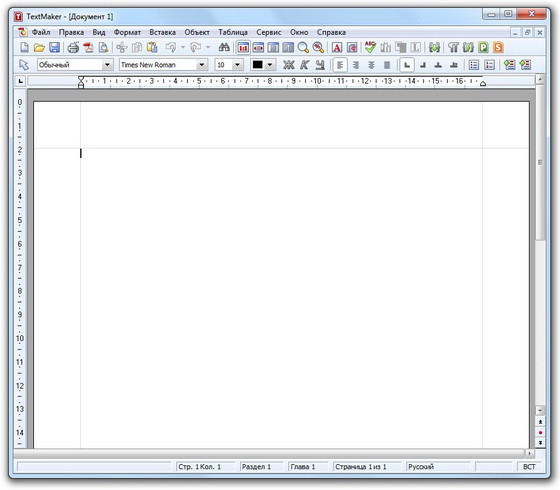Click the Open folder icon
560x490 pixels.
click(39, 48)
